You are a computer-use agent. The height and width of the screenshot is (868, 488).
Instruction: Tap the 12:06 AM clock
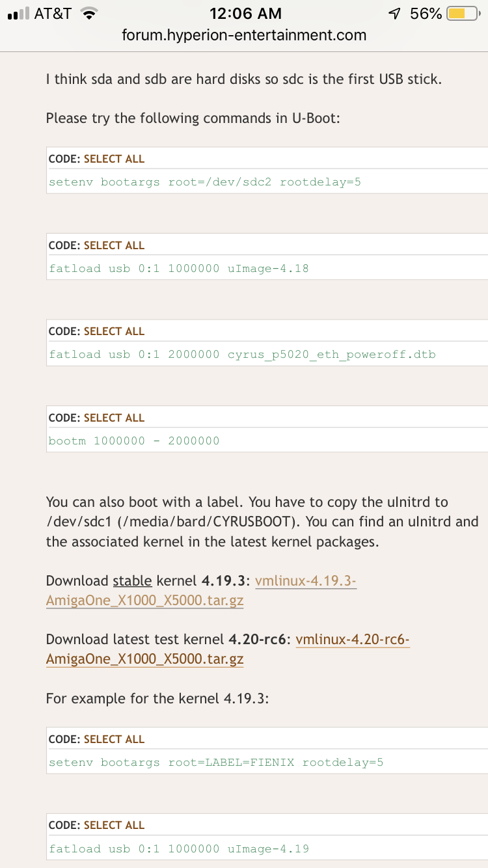click(x=245, y=14)
